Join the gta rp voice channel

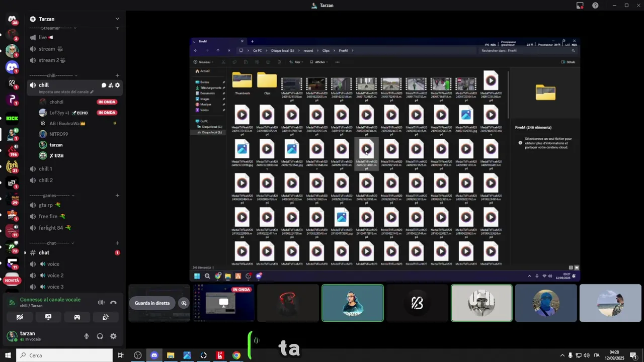click(x=74, y=205)
